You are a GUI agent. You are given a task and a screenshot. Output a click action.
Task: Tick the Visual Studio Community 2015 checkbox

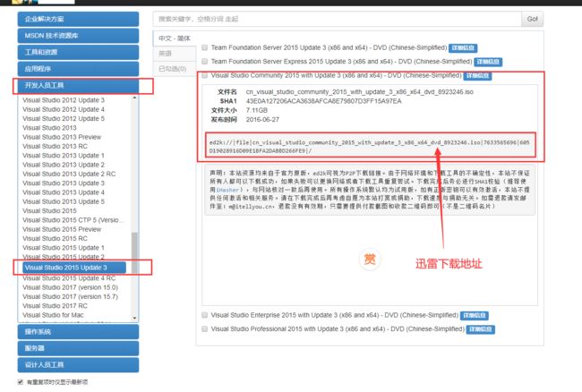tap(204, 75)
